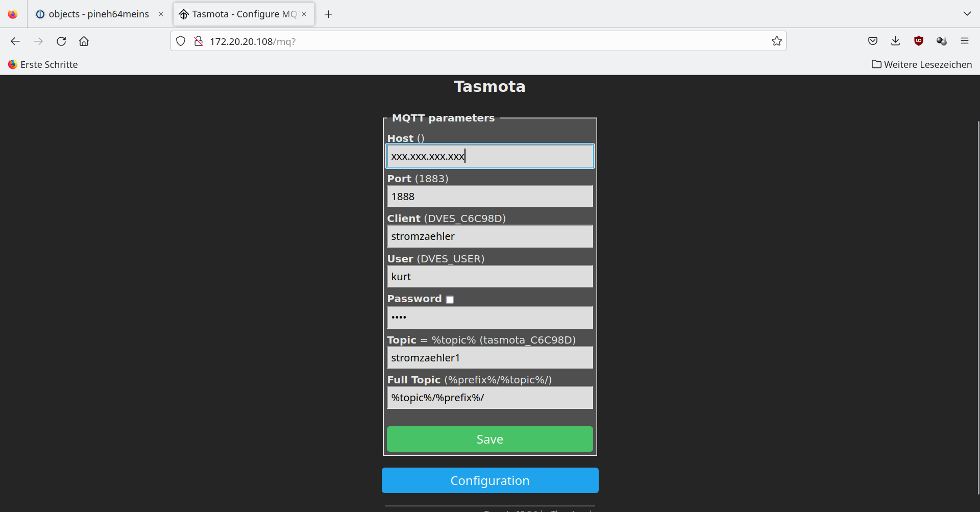Open the Weitere Lesezeichen folder

[x=922, y=65]
